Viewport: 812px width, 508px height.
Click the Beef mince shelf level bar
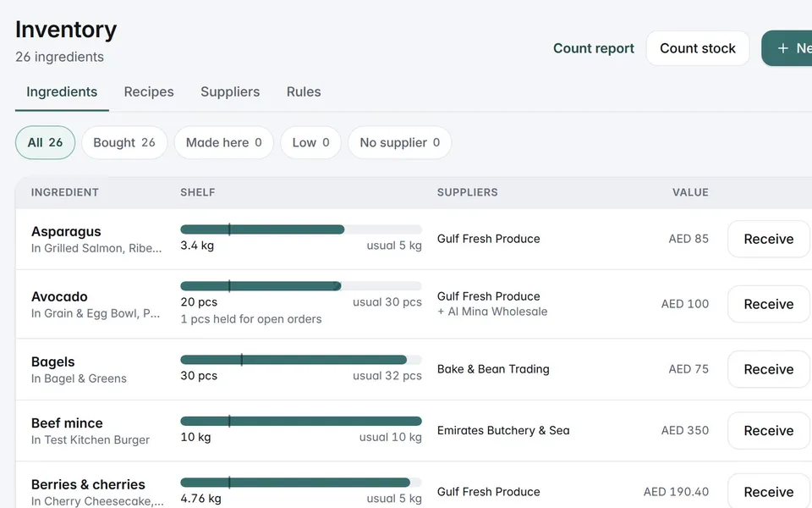click(x=301, y=421)
